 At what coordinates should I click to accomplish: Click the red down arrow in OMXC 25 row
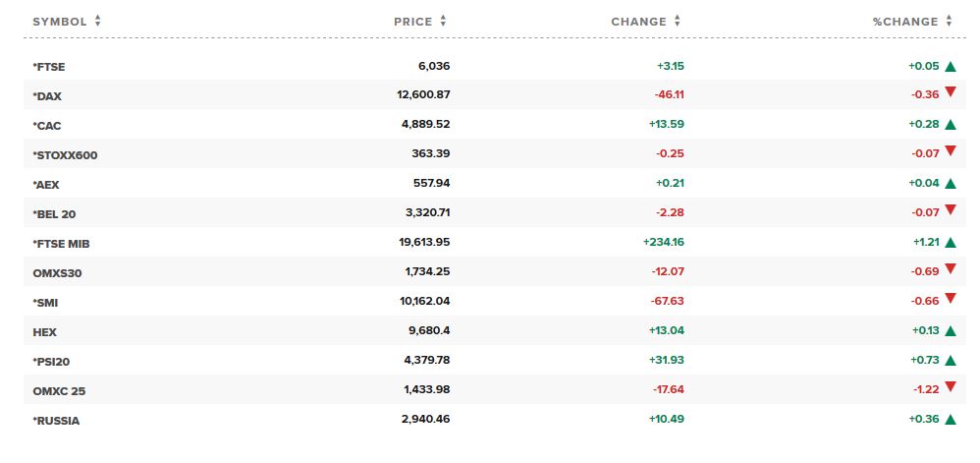pos(951,386)
